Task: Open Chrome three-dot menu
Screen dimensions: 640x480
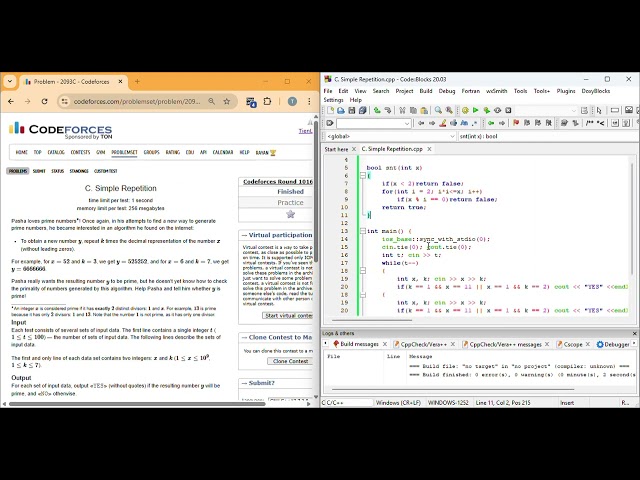Action: click(309, 101)
